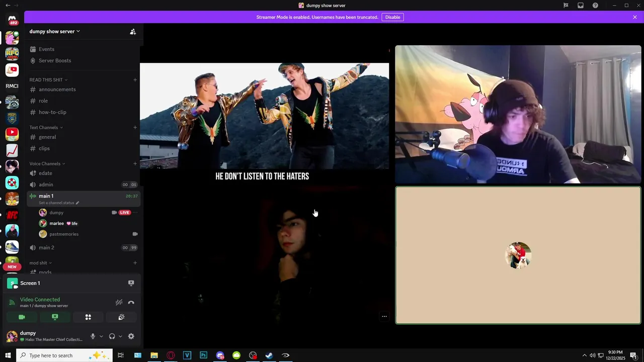Open the taskbar notification center

pyautogui.click(x=633, y=355)
